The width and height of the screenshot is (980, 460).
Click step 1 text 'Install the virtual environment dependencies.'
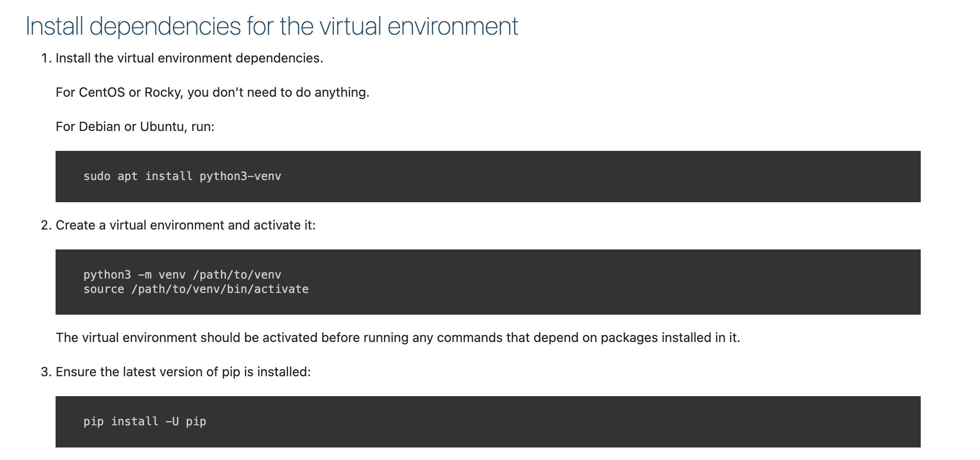coord(189,58)
